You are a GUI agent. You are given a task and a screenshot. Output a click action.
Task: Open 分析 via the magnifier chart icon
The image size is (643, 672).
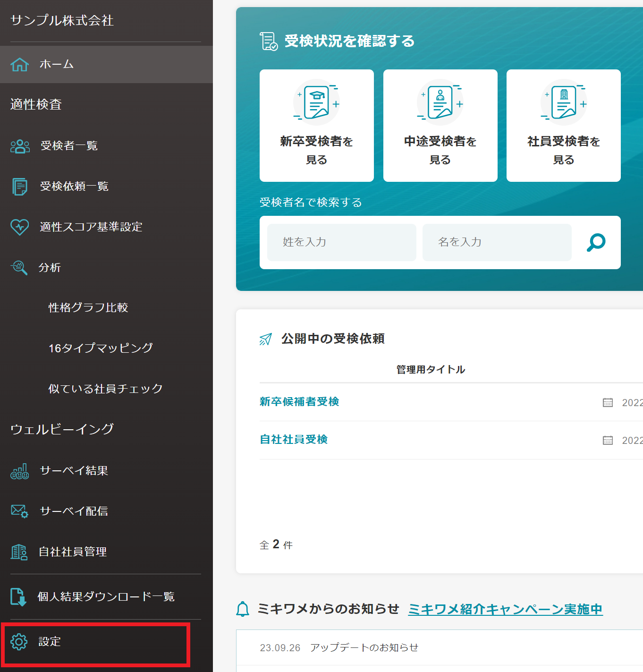(19, 268)
